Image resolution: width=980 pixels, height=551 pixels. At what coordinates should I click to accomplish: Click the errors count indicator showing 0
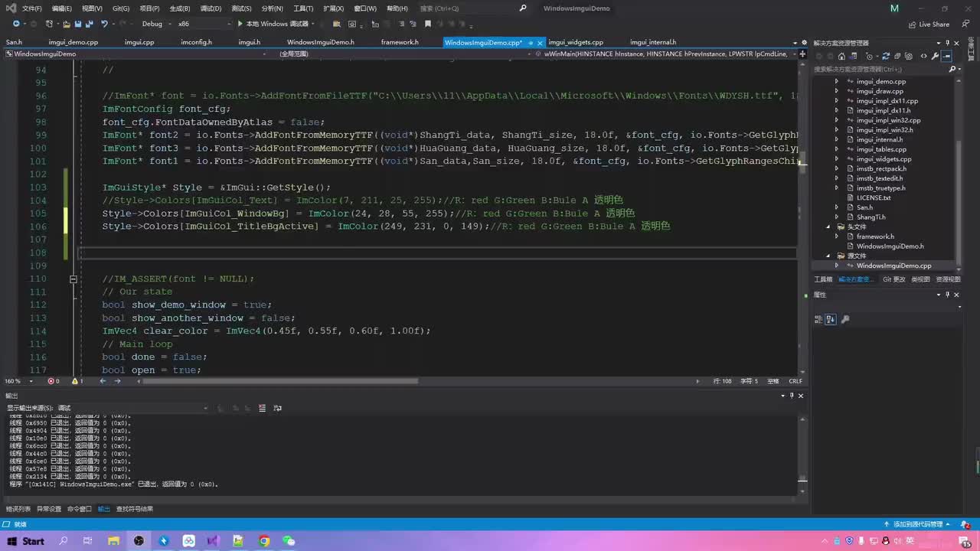point(53,380)
